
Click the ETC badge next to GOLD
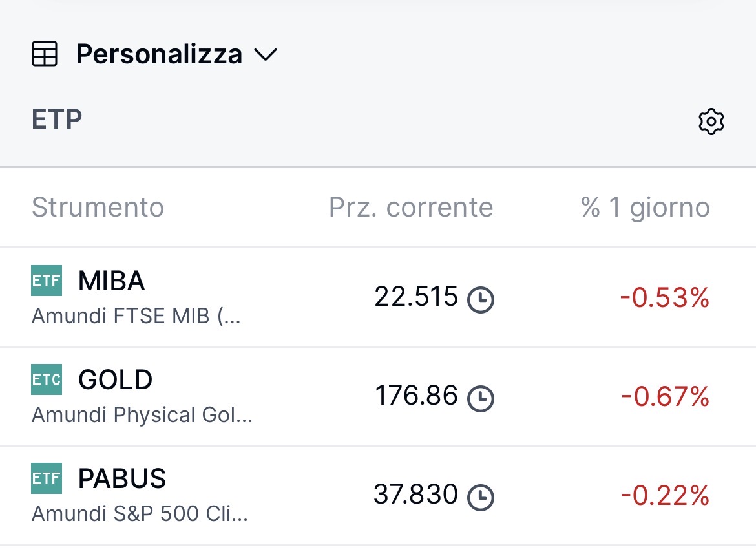47,379
